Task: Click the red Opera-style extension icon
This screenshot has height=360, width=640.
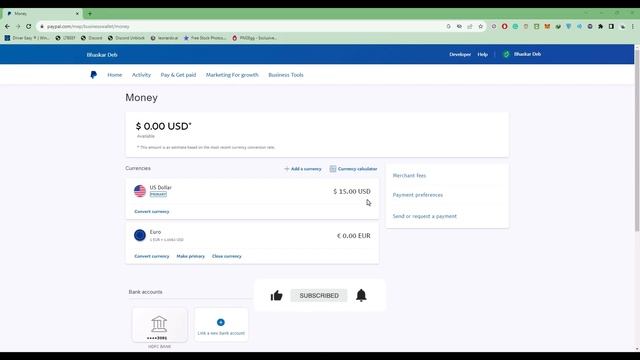Action: point(504,26)
